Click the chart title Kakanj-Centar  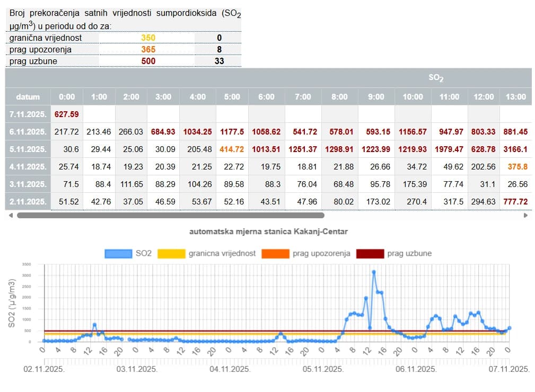[269, 231]
